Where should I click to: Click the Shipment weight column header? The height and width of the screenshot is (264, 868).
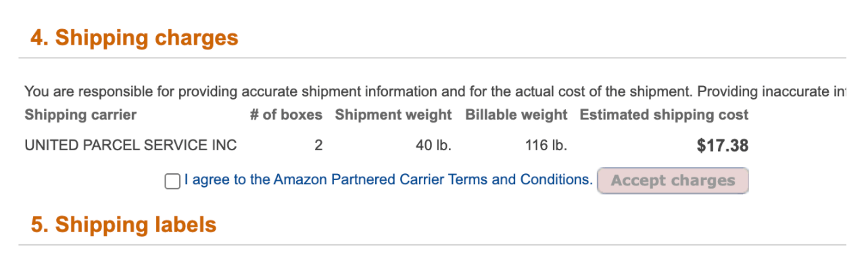coord(393,115)
